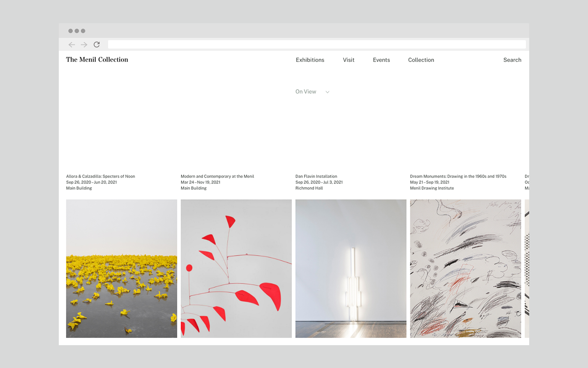This screenshot has height=368, width=588.
Task: Click the browser forward arrow
Action: click(84, 44)
